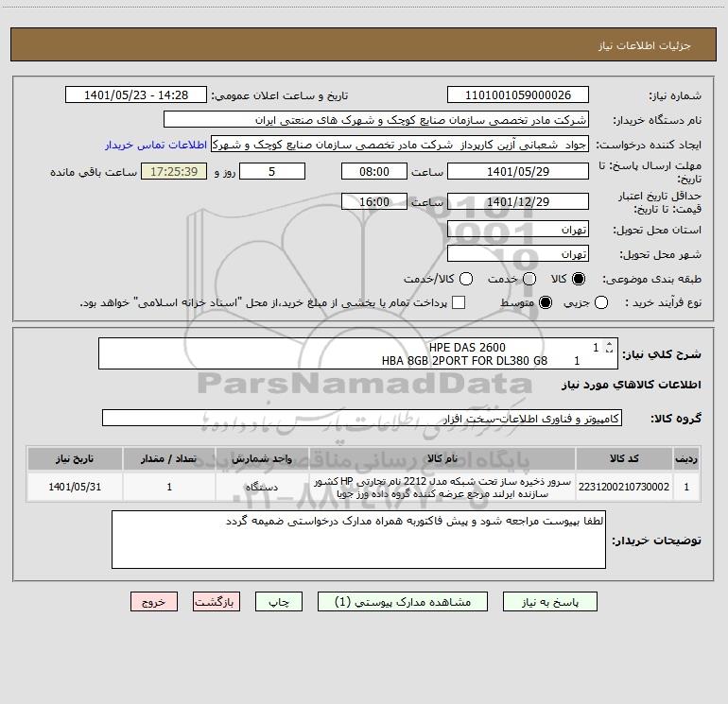Image resolution: width=728 pixels, height=704 pixels.
Task: Click the HPE DAS 2600 description text area
Action: point(358,353)
